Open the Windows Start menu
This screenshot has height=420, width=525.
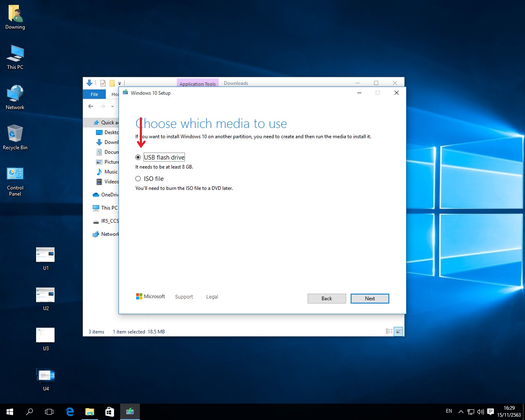10,412
